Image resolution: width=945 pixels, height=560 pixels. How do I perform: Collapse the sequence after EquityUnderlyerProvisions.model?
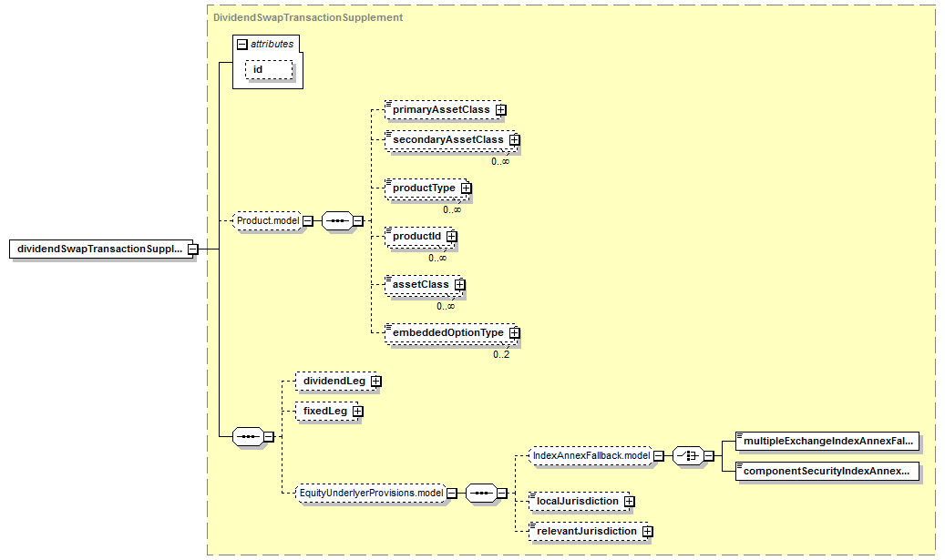[501, 494]
